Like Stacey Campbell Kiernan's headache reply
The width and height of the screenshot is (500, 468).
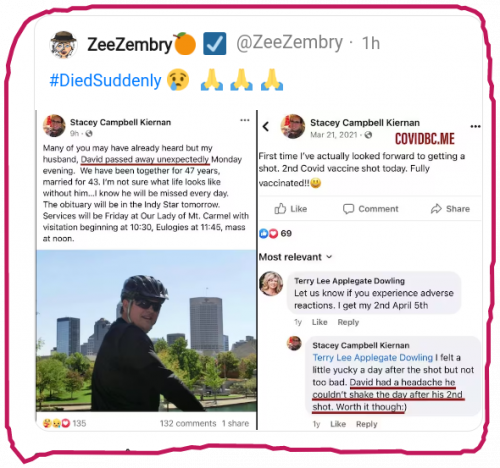(x=338, y=424)
